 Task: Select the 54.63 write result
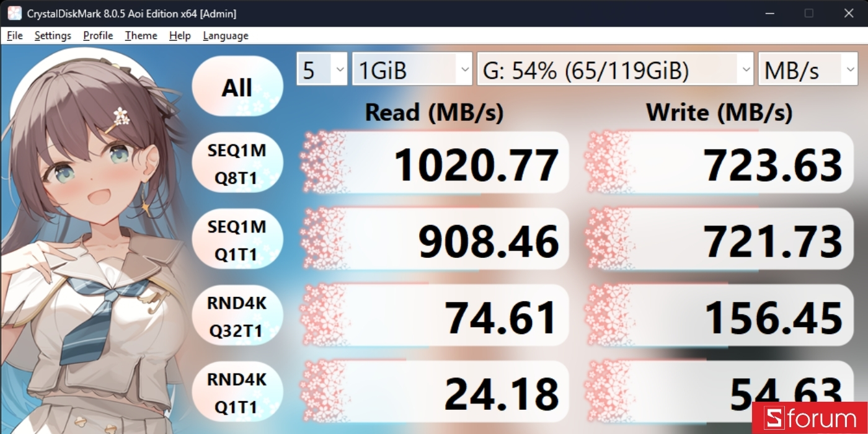coord(719,392)
